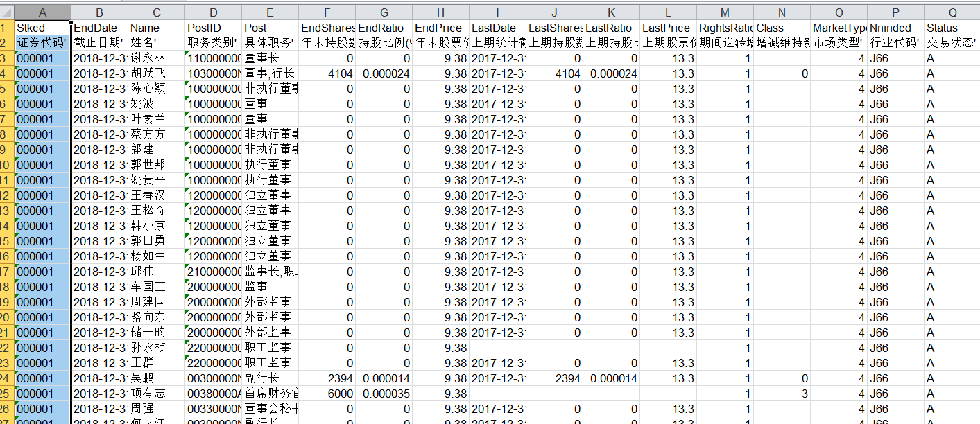This screenshot has height=424, width=980.
Task: Click Class value 3 in 项有志 row
Action: pyautogui.click(x=782, y=394)
